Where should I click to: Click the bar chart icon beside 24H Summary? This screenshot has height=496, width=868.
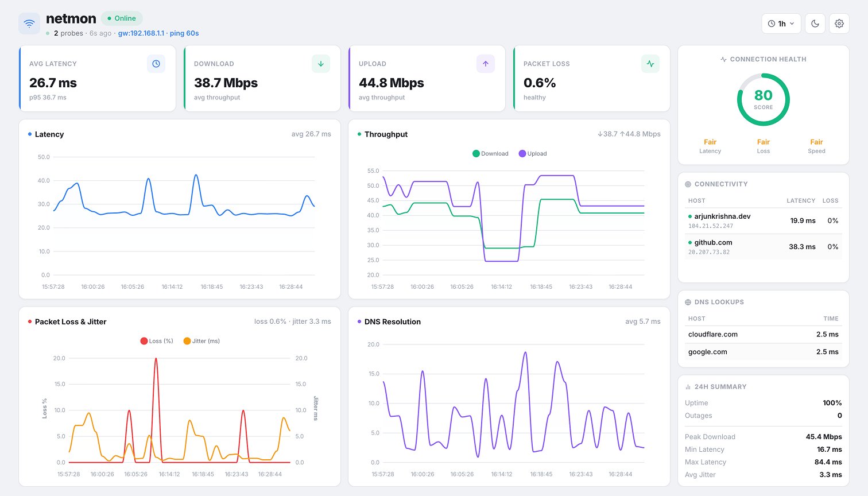(x=688, y=387)
